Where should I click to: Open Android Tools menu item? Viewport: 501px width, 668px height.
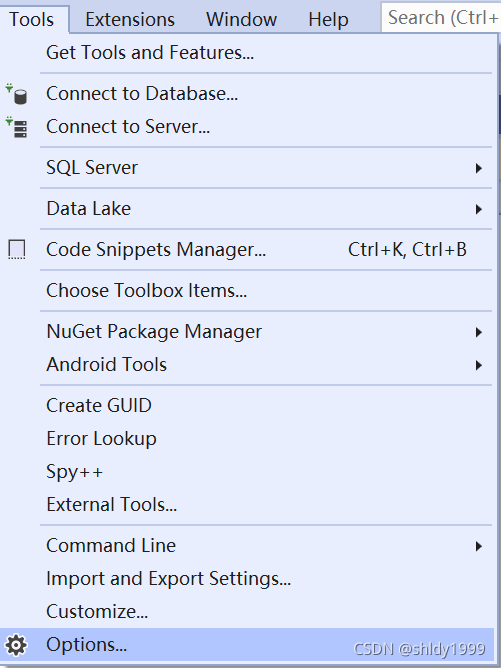tap(247, 365)
